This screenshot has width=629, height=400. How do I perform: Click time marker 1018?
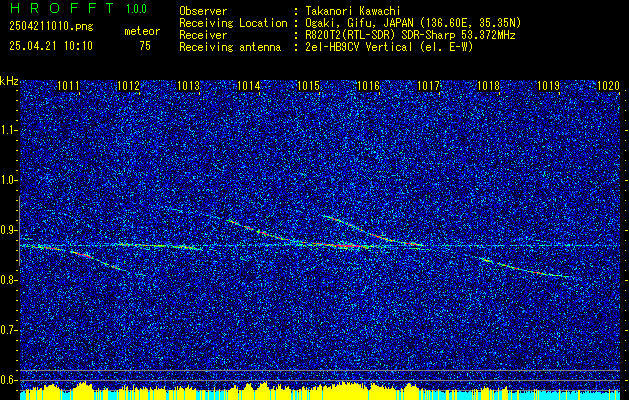point(489,85)
